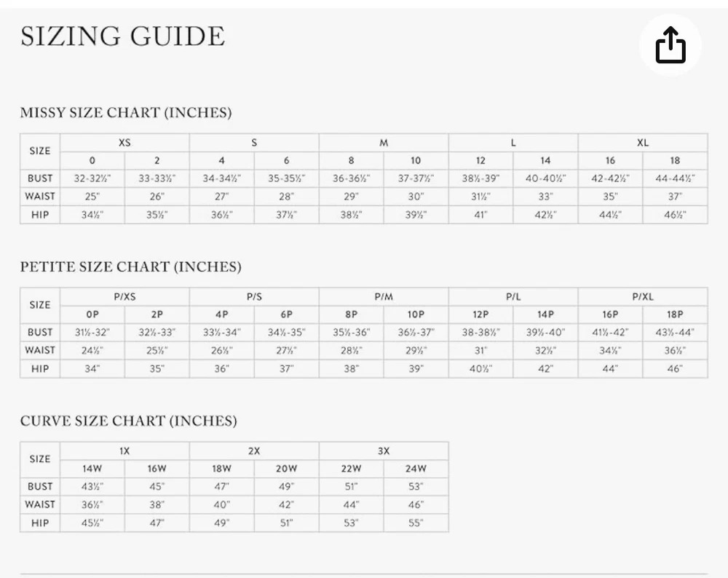This screenshot has height=578, width=728.
Task: Click the P/XL header in Petite chart
Action: 643,297
